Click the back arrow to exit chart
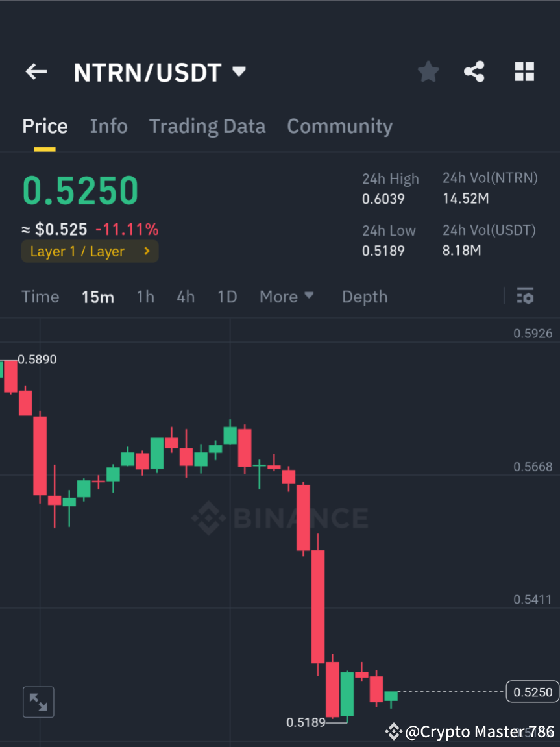This screenshot has width=560, height=747. click(x=36, y=71)
